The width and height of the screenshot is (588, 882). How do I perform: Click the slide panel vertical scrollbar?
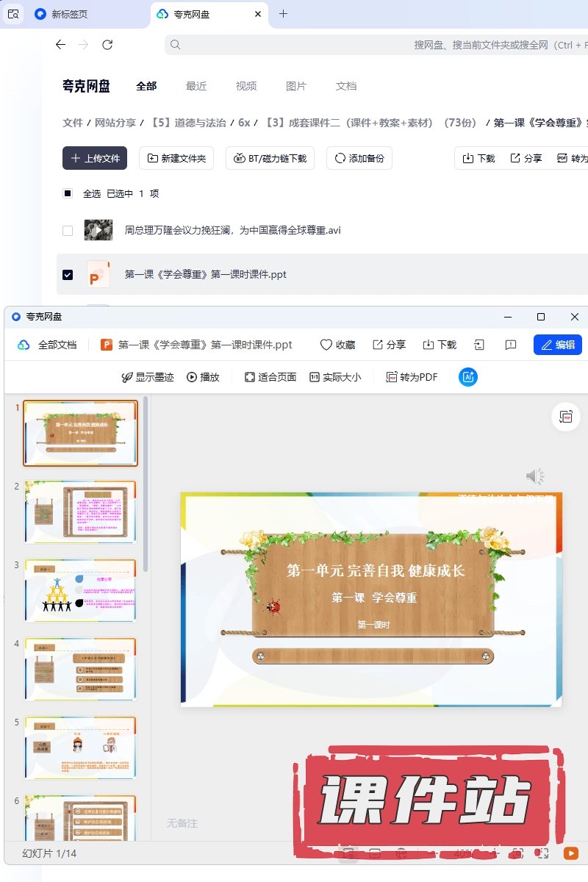[x=146, y=485]
